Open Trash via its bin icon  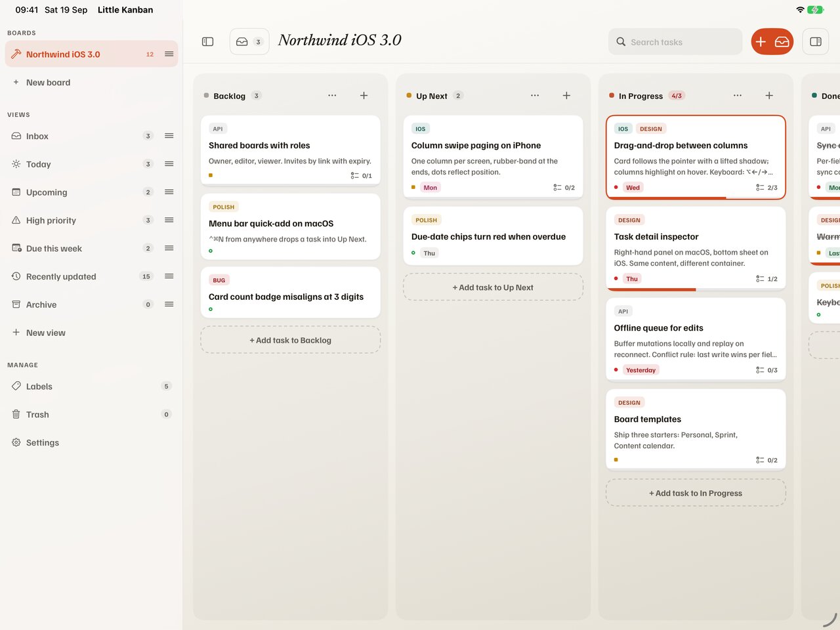click(16, 414)
